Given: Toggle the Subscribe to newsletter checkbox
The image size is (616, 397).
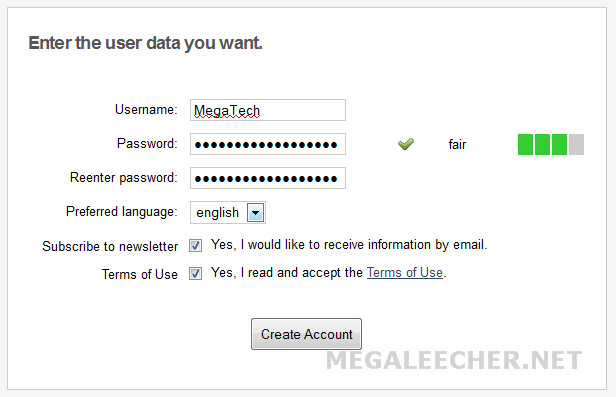Looking at the screenshot, I should [x=195, y=246].
